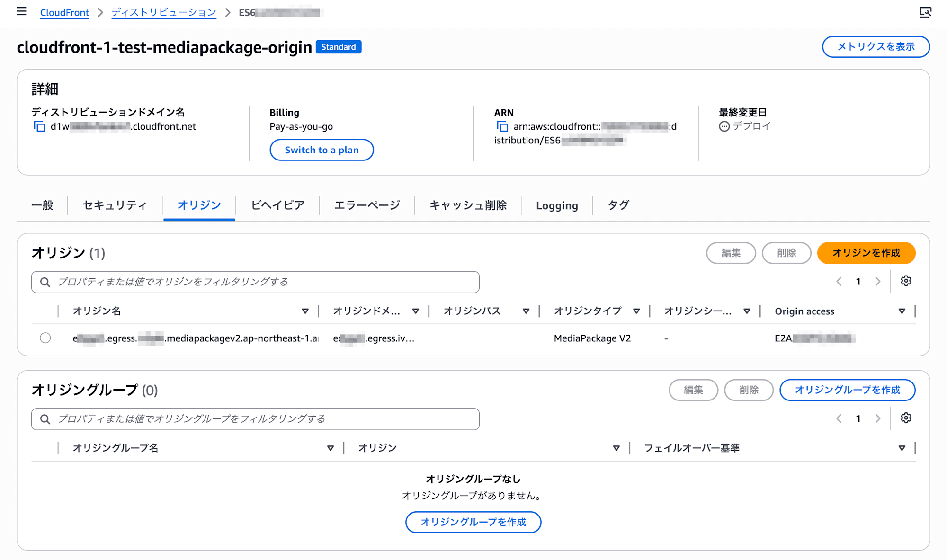947x560 pixels.
Task: Go to previous page of origin groups
Action: 839,418
